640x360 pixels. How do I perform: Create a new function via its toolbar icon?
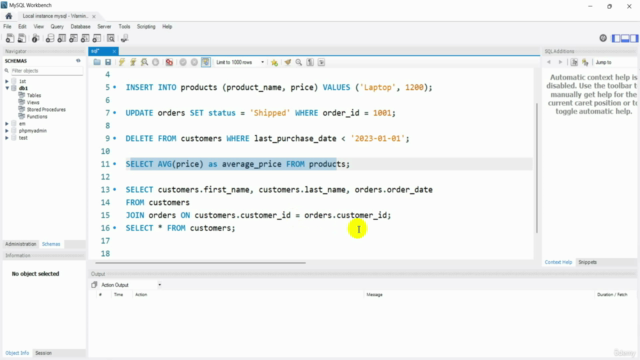coord(97,38)
